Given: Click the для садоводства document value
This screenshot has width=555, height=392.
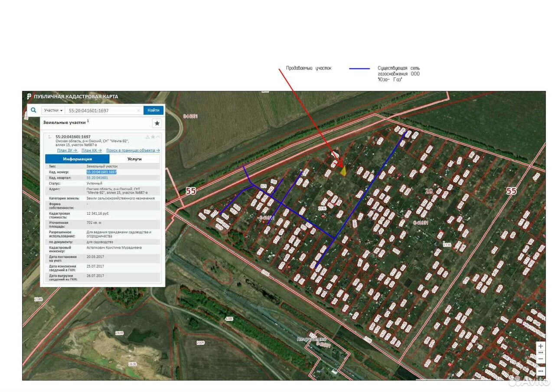Looking at the screenshot, I should point(100,242).
